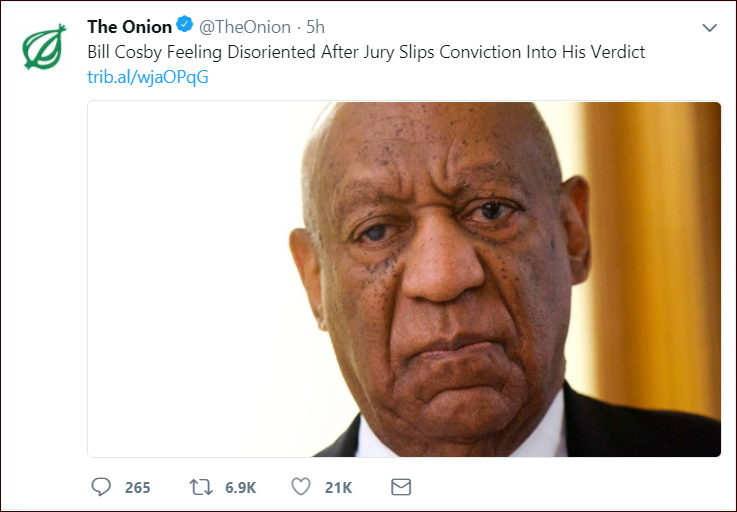Open the tweet via the 5h timestamp
737x512 pixels.
[x=315, y=27]
